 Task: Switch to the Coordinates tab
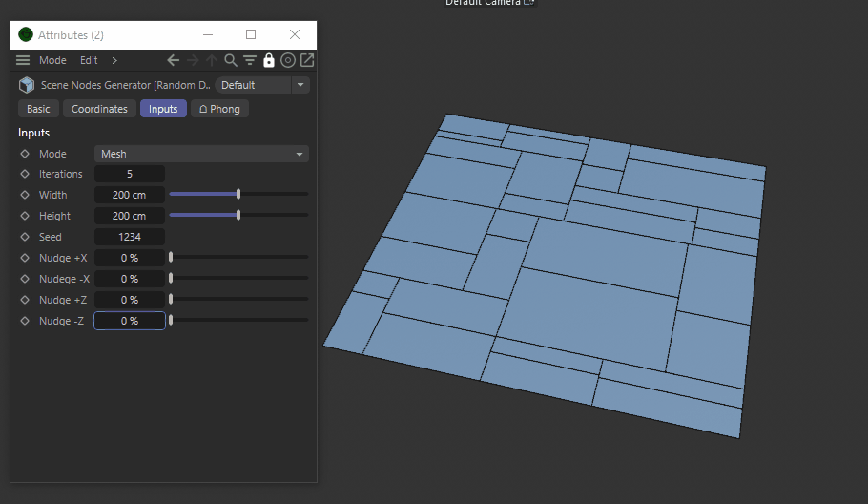point(99,109)
